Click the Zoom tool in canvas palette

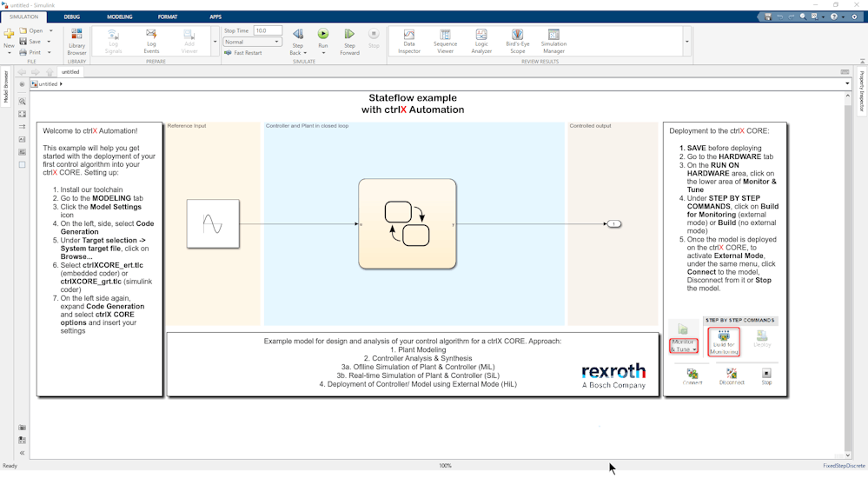pos(22,102)
